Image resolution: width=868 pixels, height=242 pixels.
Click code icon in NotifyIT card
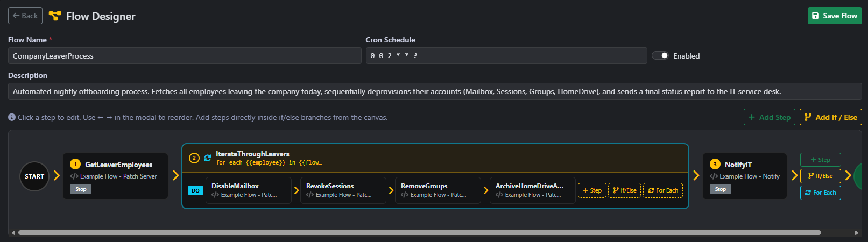point(714,176)
